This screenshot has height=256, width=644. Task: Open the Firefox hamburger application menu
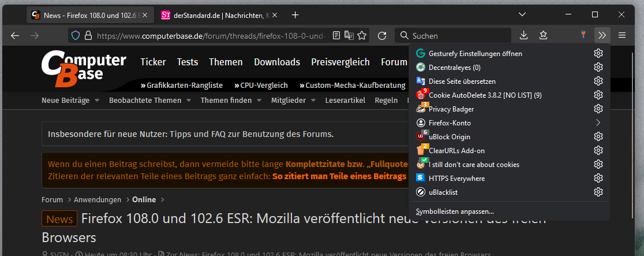[622, 35]
